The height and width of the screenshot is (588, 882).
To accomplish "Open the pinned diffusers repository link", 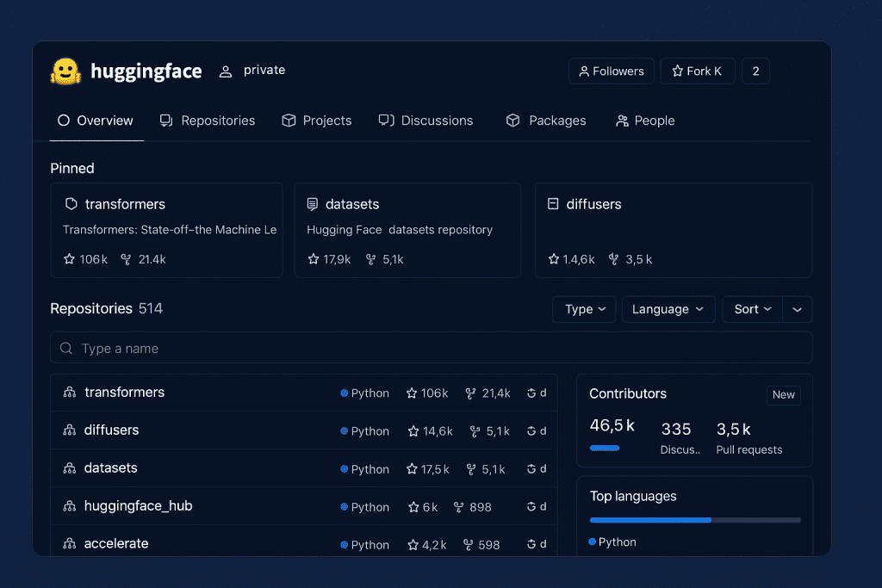I will pyautogui.click(x=593, y=204).
